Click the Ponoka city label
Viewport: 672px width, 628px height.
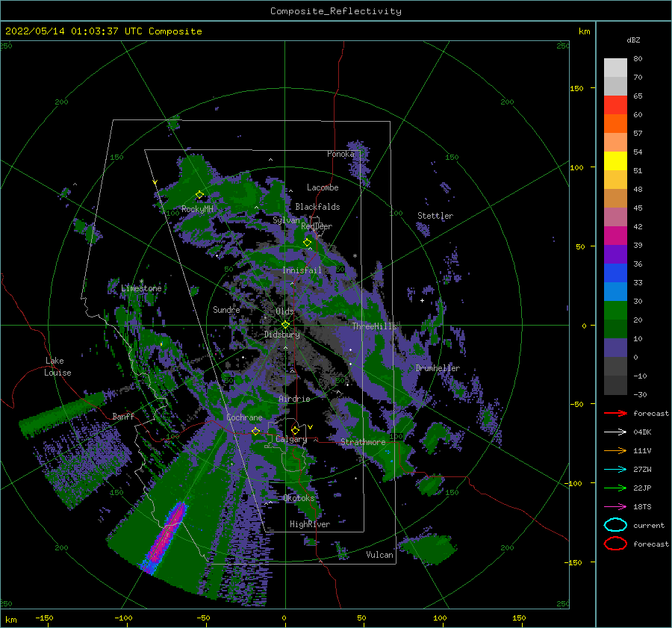coord(340,154)
